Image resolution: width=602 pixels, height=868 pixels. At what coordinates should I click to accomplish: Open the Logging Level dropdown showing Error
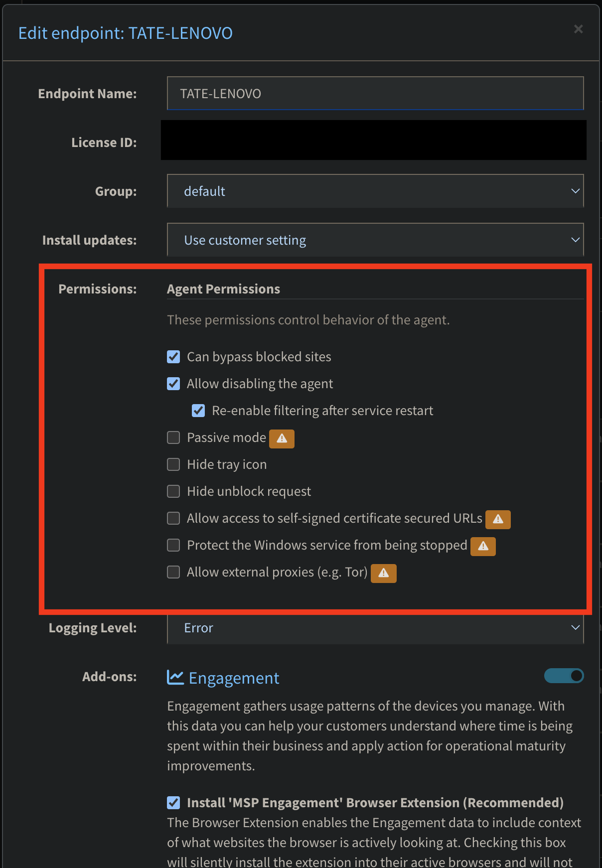point(375,628)
